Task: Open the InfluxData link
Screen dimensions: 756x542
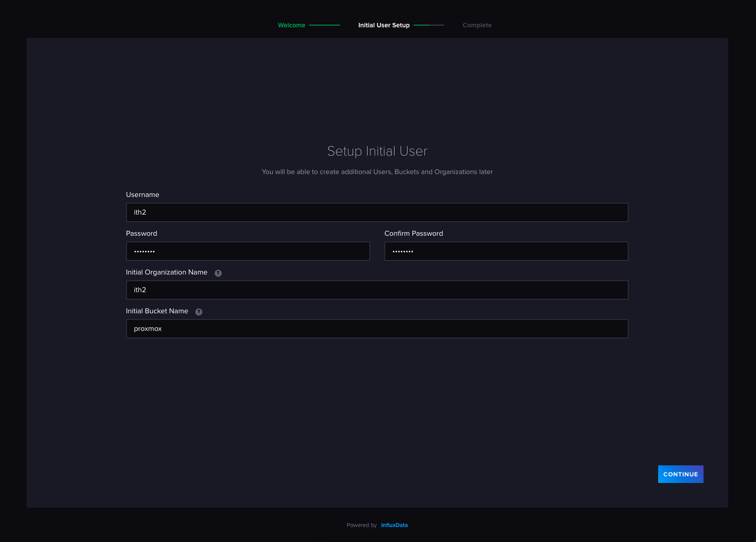Action: (394, 525)
